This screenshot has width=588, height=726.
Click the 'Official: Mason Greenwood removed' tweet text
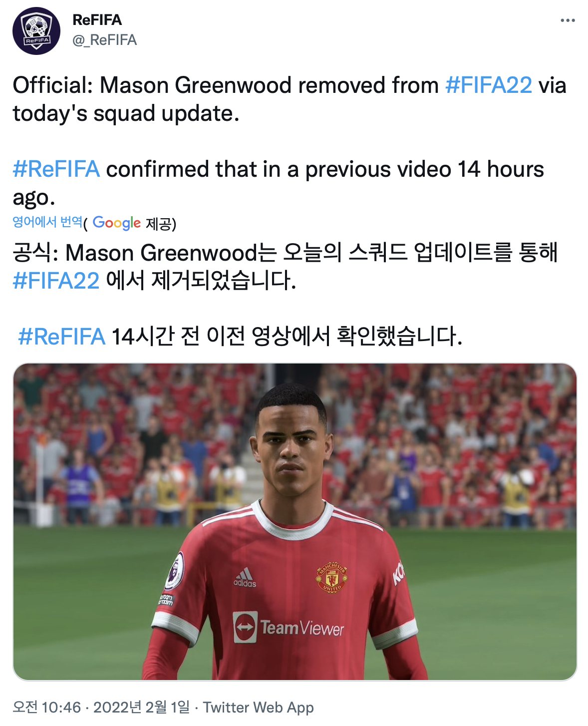226,85
